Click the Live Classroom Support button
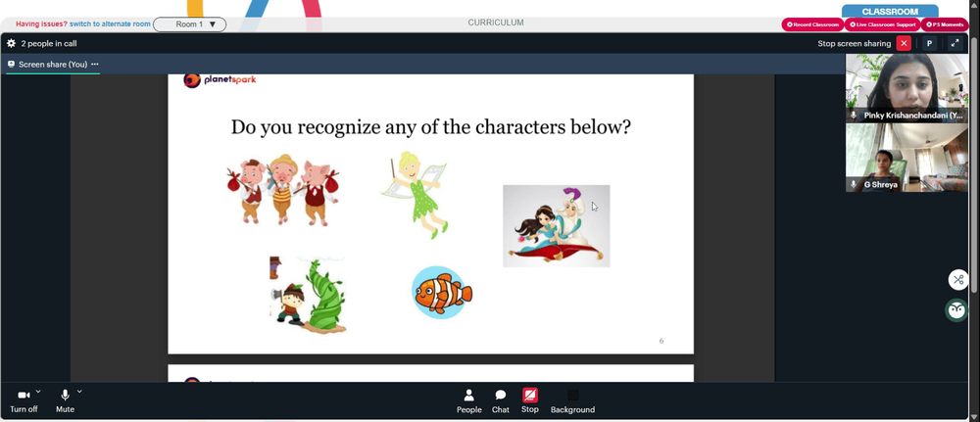The width and height of the screenshot is (980, 422). pos(883,24)
